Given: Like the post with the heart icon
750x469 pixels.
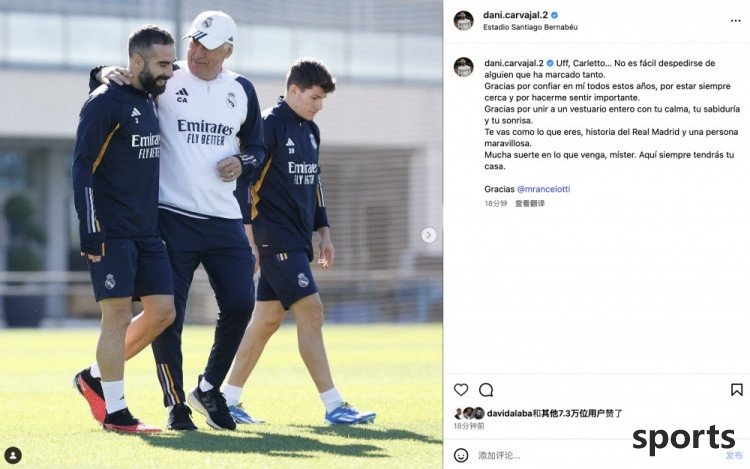Looking at the screenshot, I should (461, 390).
